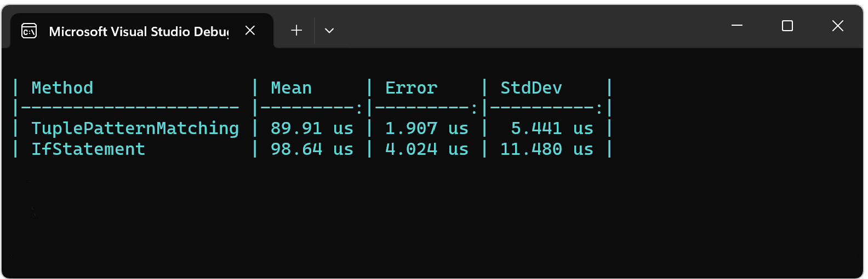
Task: Click the 1.907 us error value
Action: pyautogui.click(x=427, y=129)
